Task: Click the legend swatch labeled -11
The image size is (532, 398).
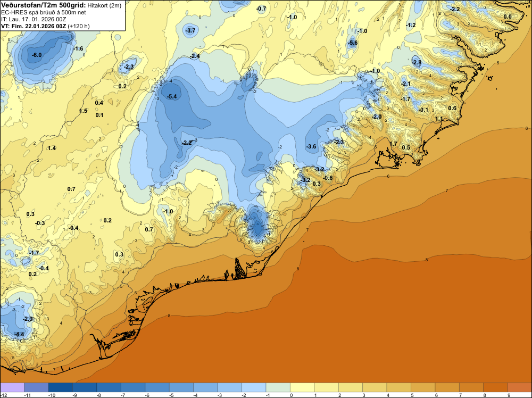Action: click(36, 387)
